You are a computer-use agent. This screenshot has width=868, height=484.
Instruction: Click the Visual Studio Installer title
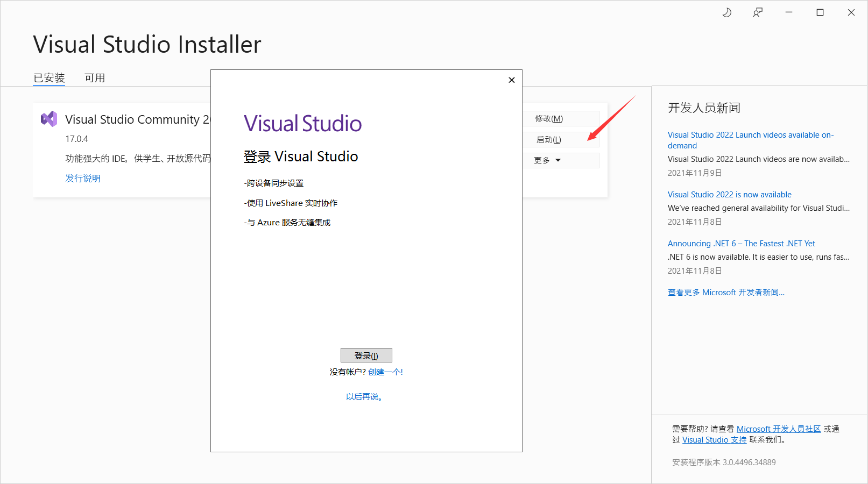(x=147, y=45)
